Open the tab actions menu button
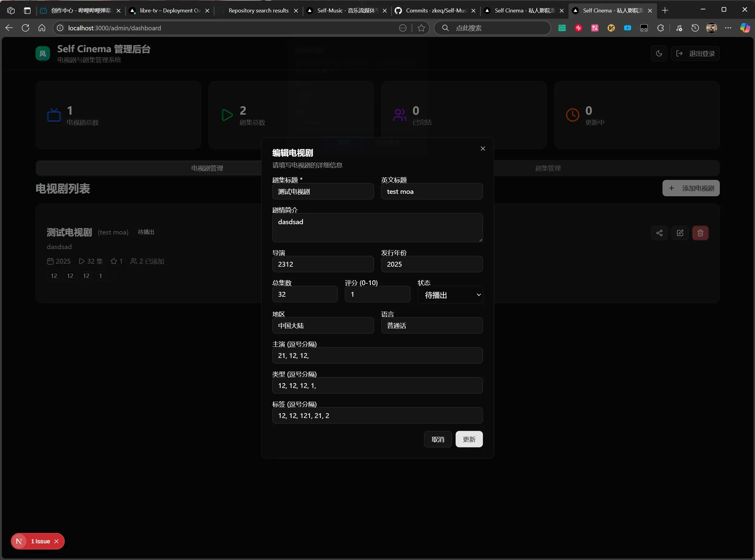The image size is (755, 560). pos(27,11)
